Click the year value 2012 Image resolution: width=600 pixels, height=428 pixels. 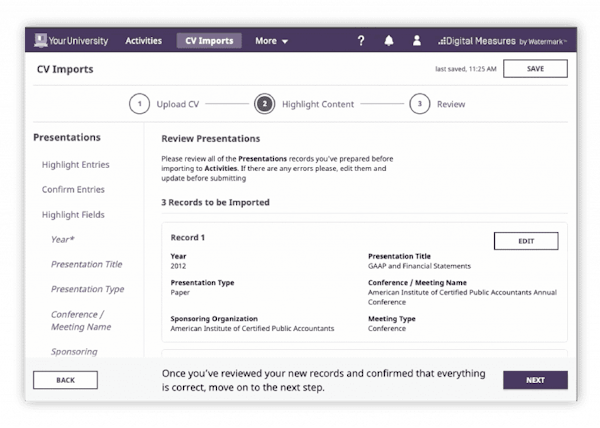point(178,266)
